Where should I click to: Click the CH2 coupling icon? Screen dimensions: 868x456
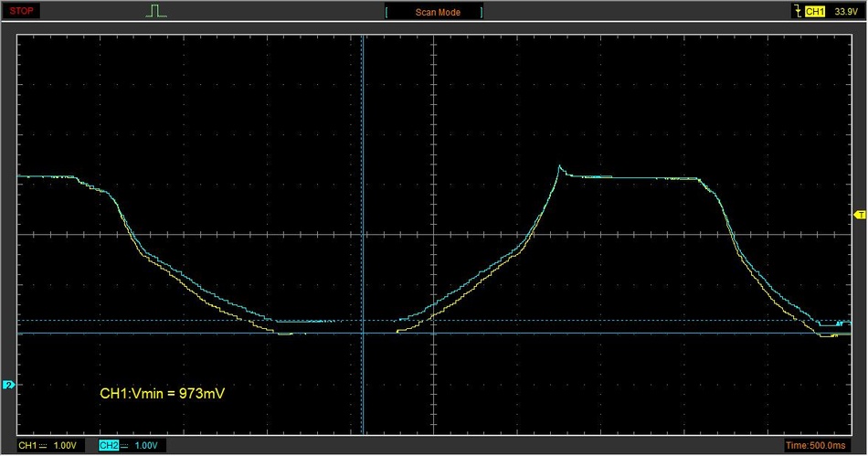tap(124, 446)
